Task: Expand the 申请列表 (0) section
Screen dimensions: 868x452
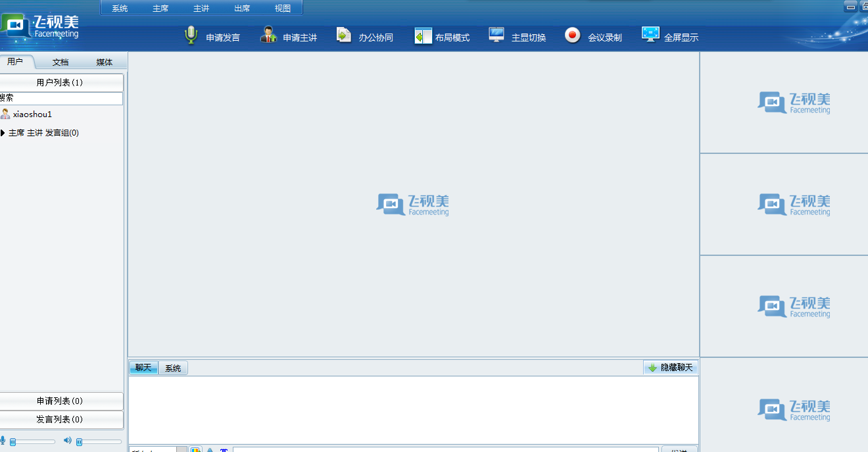Action: point(60,401)
